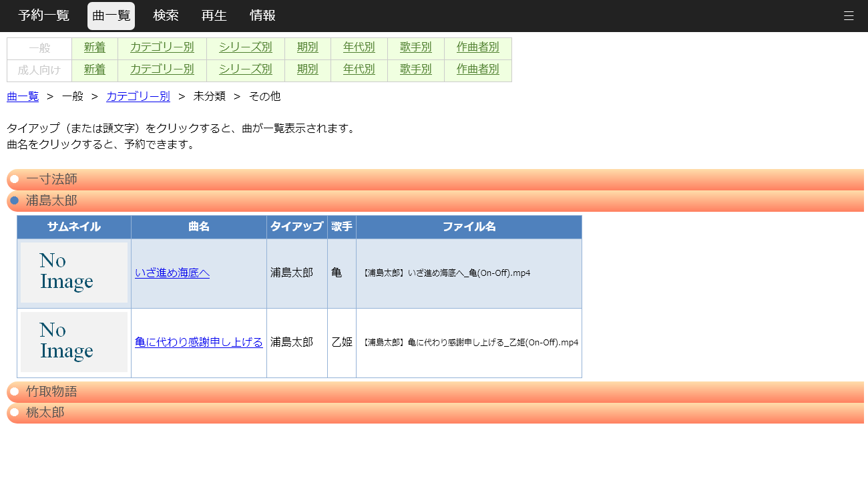This screenshot has width=868, height=477.
Task: Click the 成人向け row label
Action: (39, 70)
